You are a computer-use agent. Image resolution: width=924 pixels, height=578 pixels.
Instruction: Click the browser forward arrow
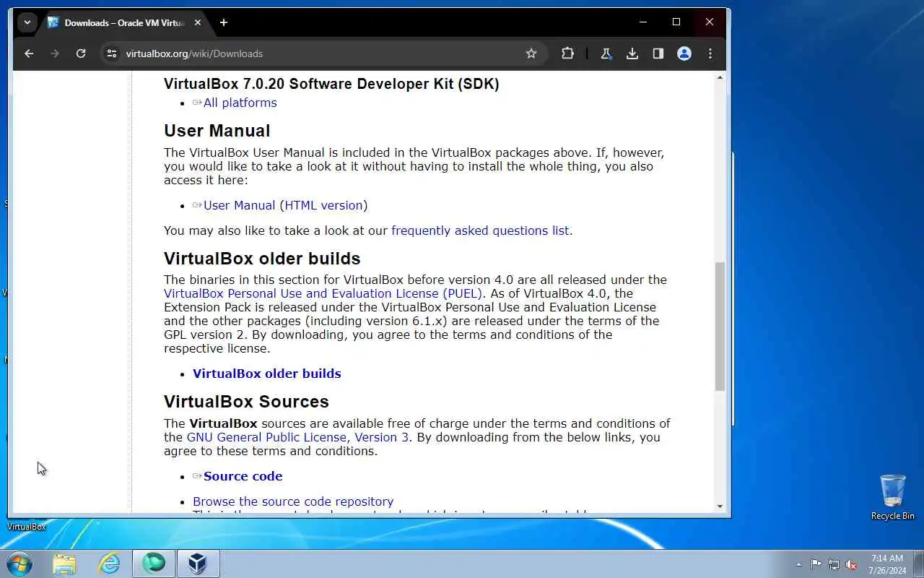pos(55,53)
